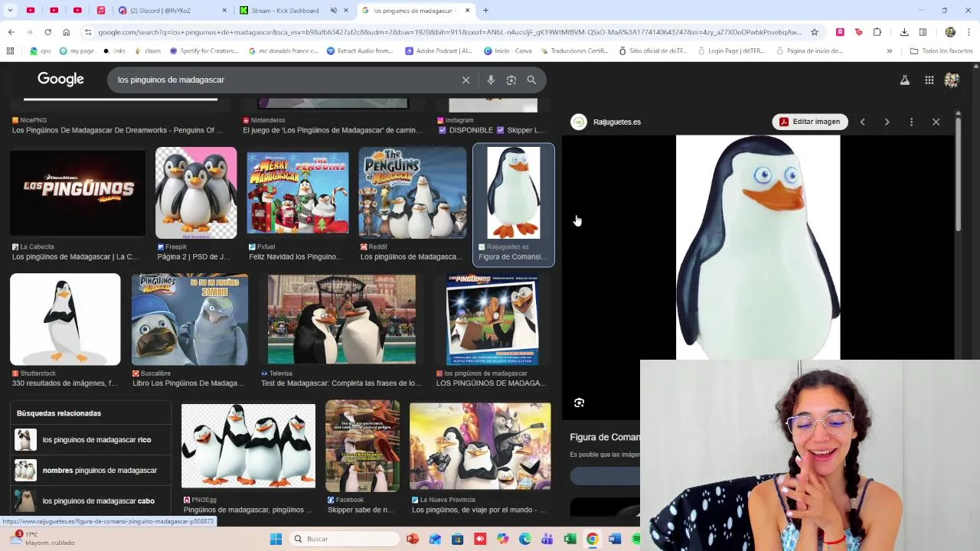Open search by image lens icon
Image resolution: width=980 pixels, height=551 pixels.
[x=511, y=80]
